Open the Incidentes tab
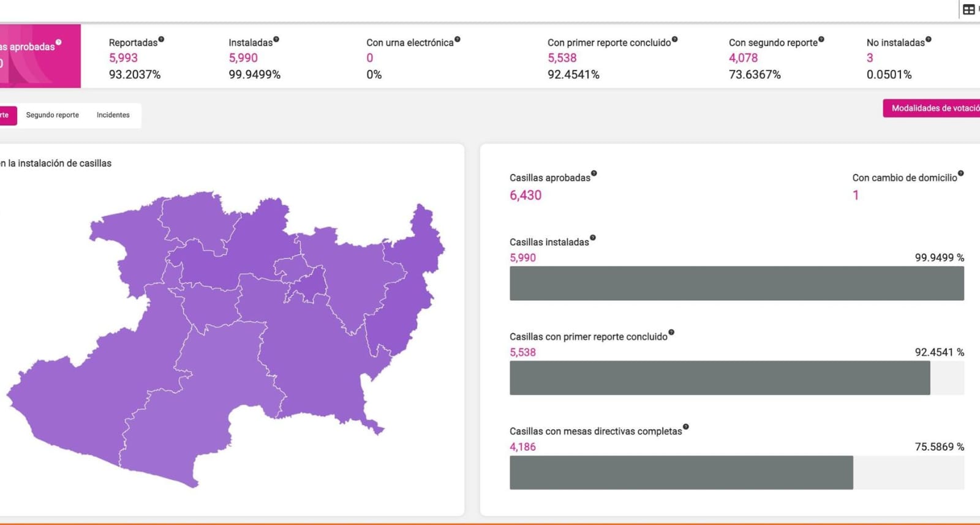 point(113,115)
